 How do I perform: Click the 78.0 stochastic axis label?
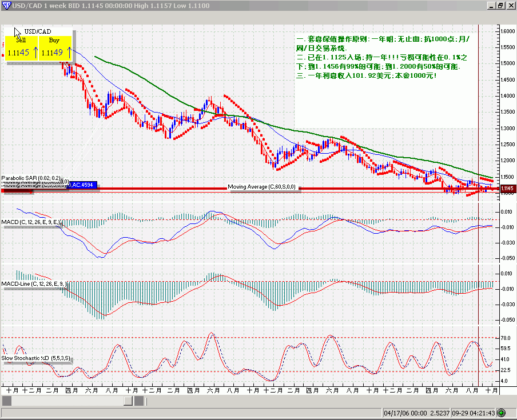[x=506, y=338]
